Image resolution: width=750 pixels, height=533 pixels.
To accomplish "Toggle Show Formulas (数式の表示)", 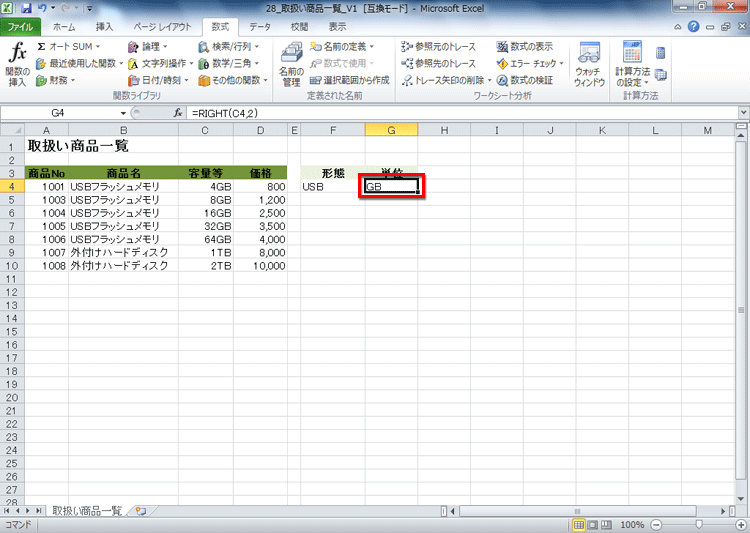I will [525, 46].
